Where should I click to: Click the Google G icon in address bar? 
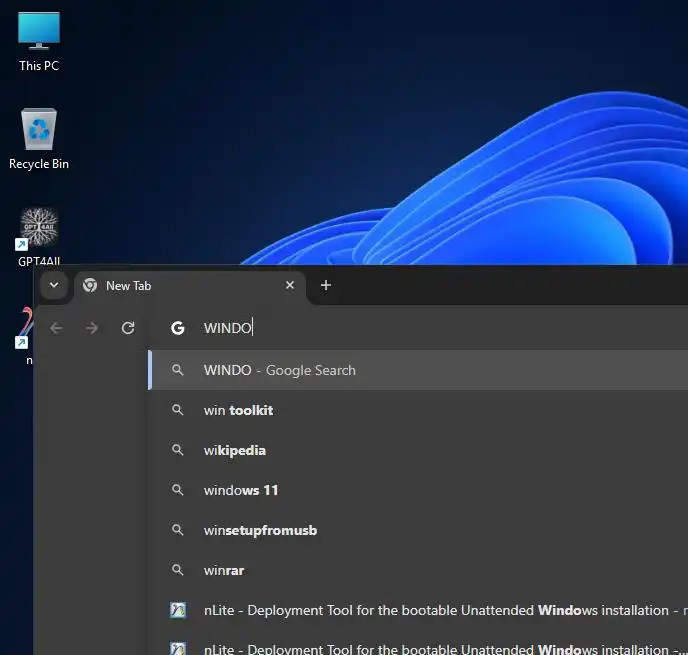(x=178, y=328)
